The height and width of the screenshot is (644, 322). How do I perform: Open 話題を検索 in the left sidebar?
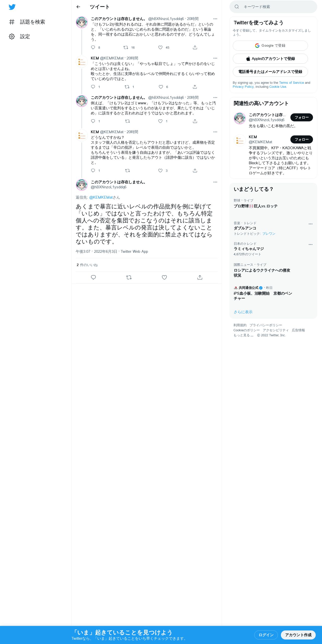coord(27,22)
